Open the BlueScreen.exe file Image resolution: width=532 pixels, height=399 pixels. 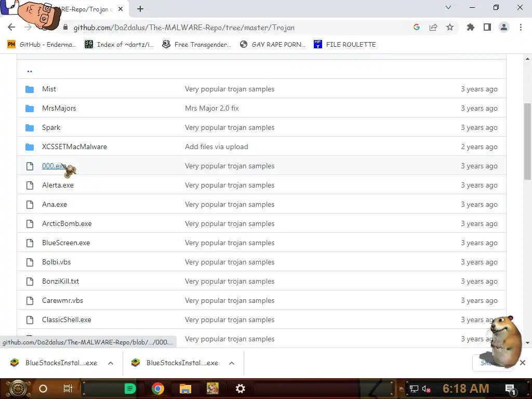point(66,243)
